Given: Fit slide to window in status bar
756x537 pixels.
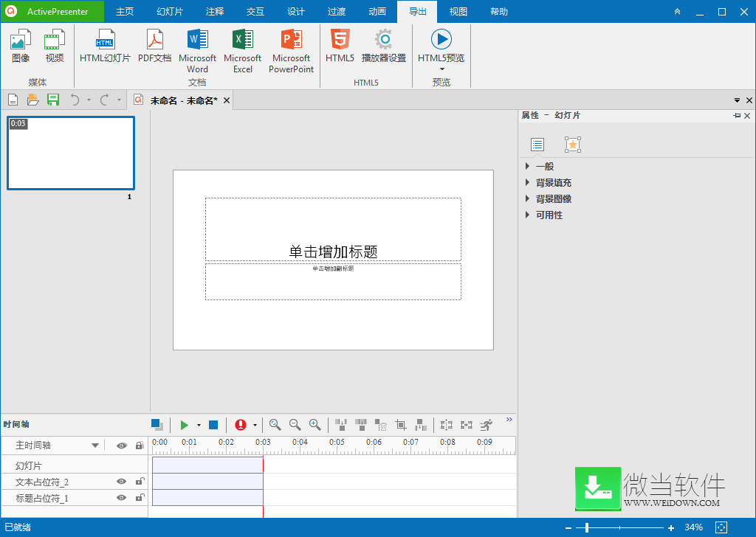Looking at the screenshot, I should [x=721, y=527].
